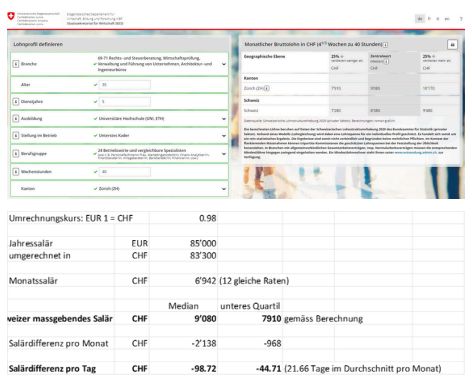Switch language to de in header

pyautogui.click(x=420, y=19)
